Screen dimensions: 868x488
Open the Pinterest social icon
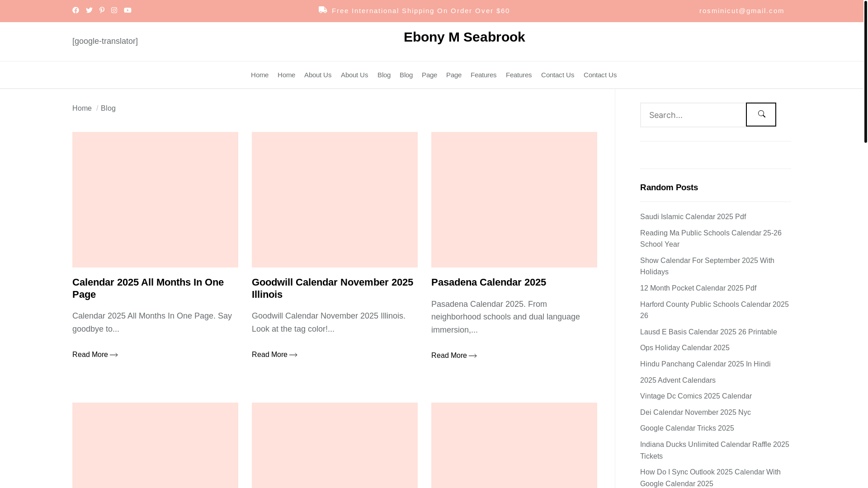click(102, 10)
